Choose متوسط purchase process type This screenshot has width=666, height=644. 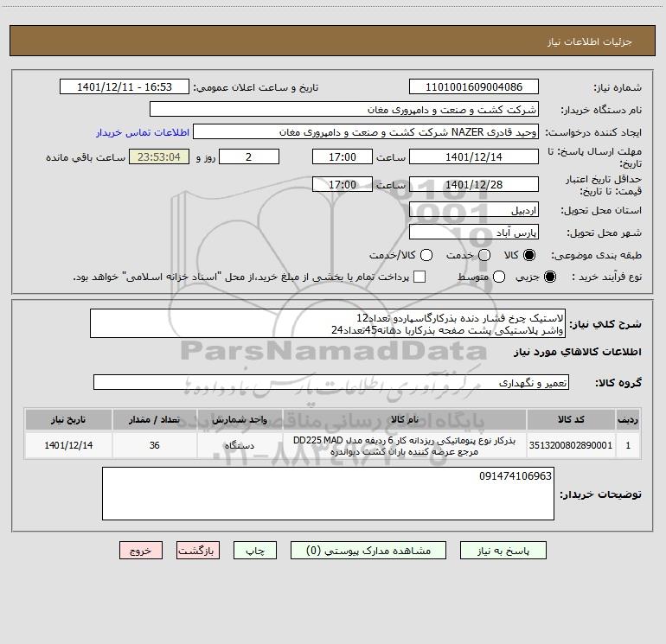(x=499, y=277)
